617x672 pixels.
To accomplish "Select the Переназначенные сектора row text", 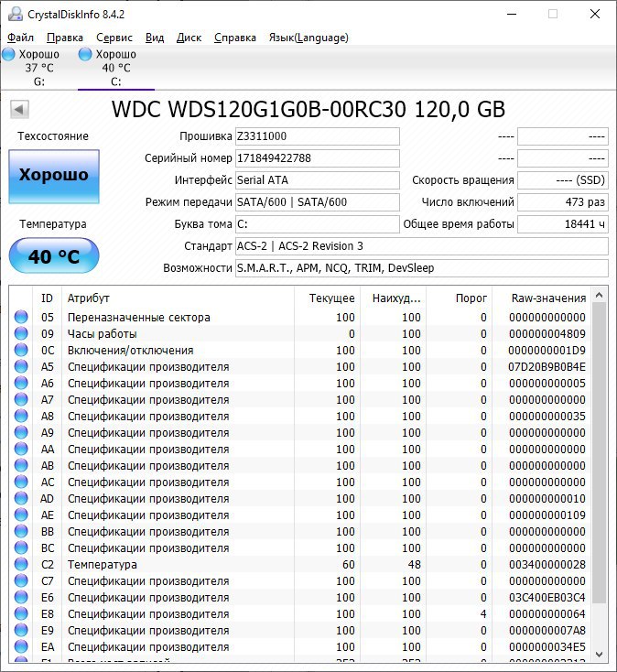I will (x=139, y=318).
